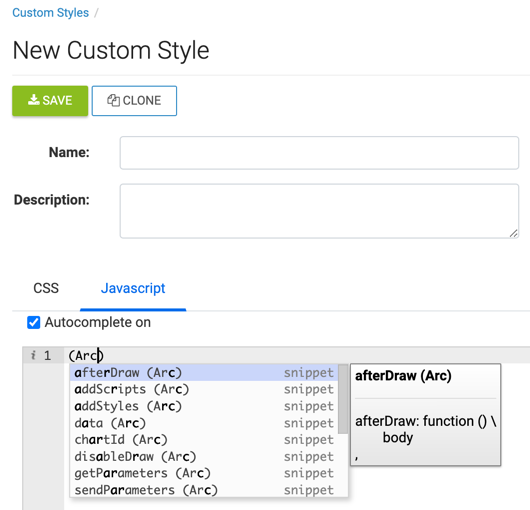The width and height of the screenshot is (530, 510).
Task: Click the Description text area
Action: click(x=319, y=211)
